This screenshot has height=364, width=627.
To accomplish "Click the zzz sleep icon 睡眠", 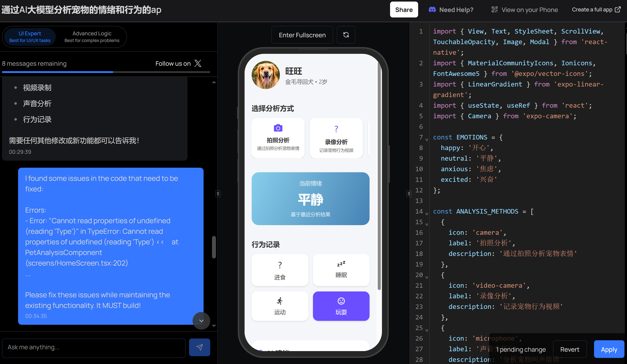I will coord(341,264).
